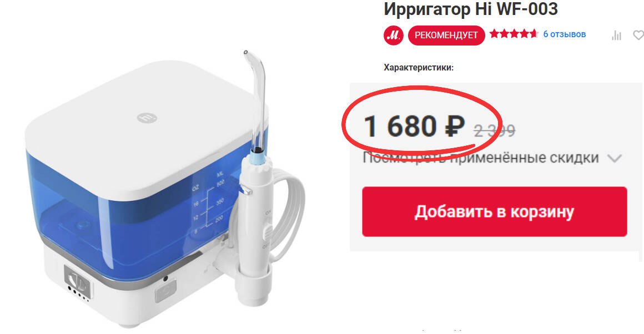Add product to comparison via bars icon
The width and height of the screenshot is (644, 334).
(616, 36)
